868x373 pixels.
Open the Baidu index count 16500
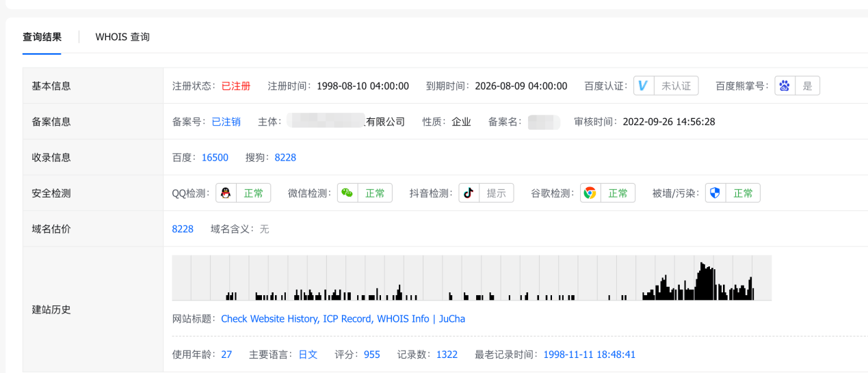[x=215, y=158]
